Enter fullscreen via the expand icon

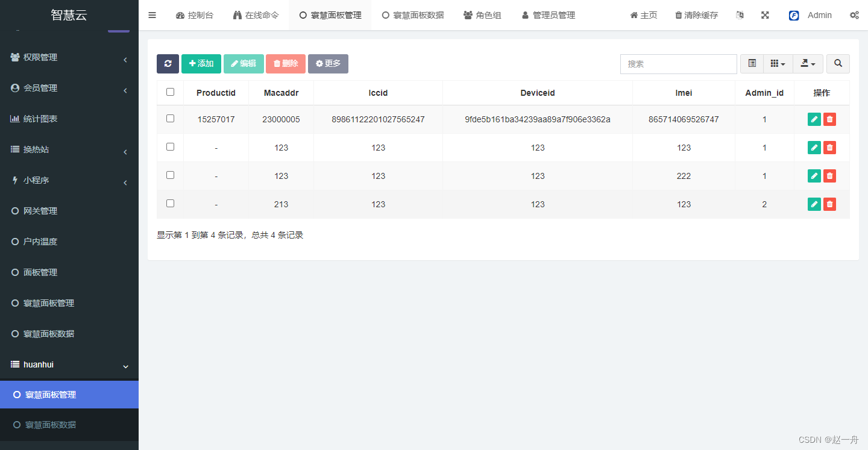coord(765,15)
